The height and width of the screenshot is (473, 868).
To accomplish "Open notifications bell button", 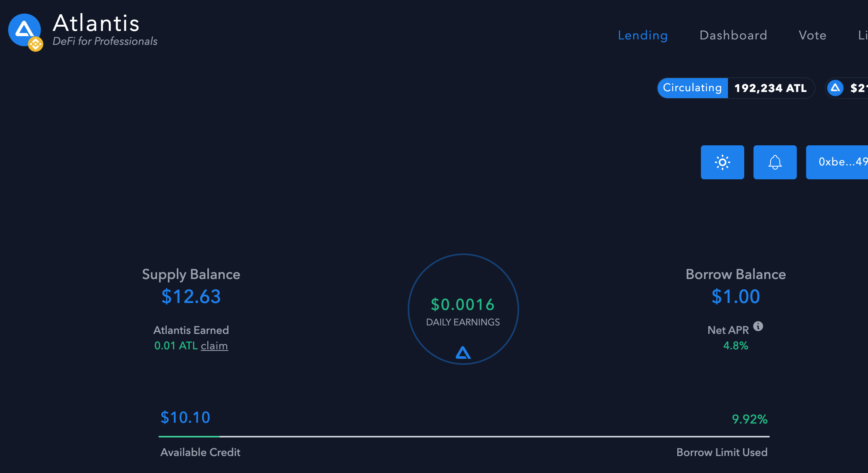I will click(775, 162).
